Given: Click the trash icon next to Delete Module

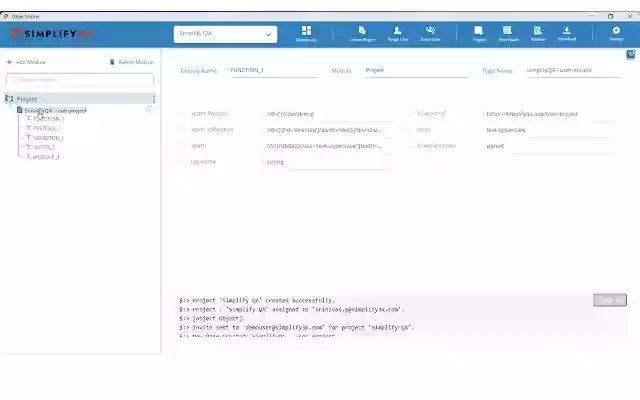Looking at the screenshot, I should (112, 62).
